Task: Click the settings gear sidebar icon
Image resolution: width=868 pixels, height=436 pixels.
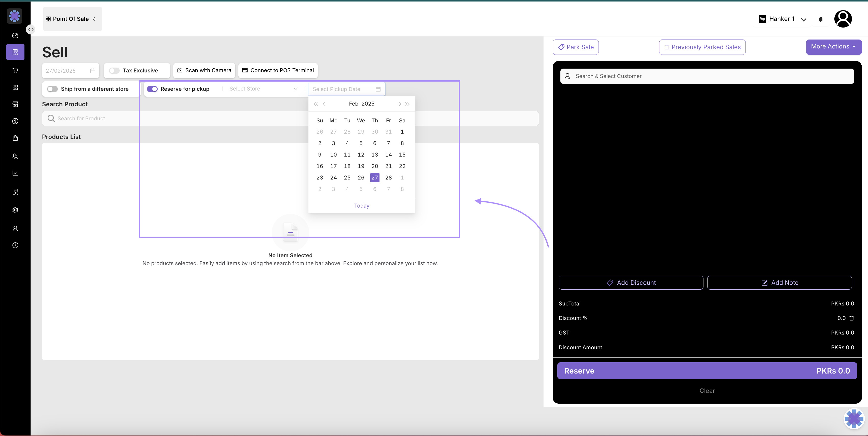Action: pos(15,210)
